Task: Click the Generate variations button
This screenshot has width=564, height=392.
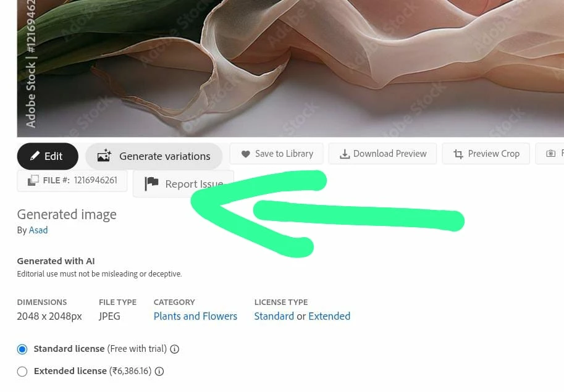Action: point(154,156)
